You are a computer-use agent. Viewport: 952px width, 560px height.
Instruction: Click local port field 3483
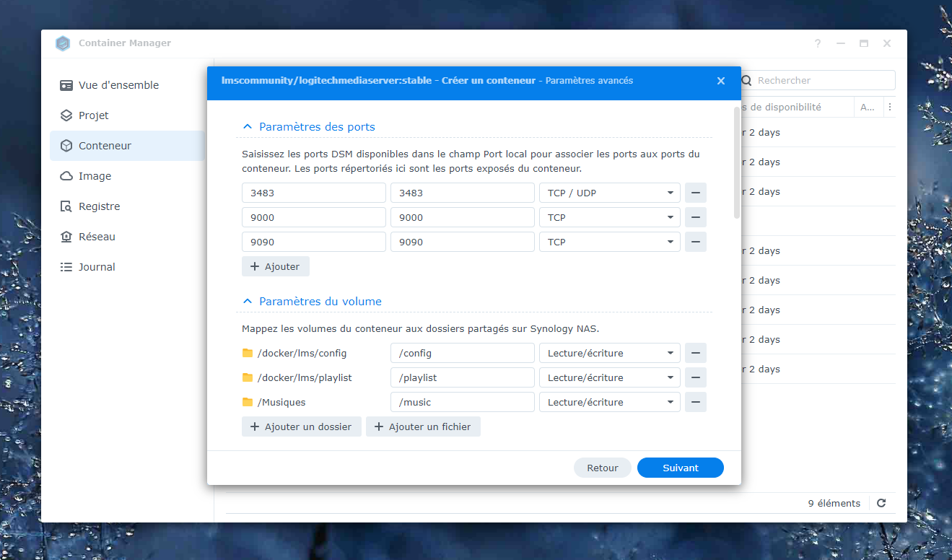coord(314,193)
